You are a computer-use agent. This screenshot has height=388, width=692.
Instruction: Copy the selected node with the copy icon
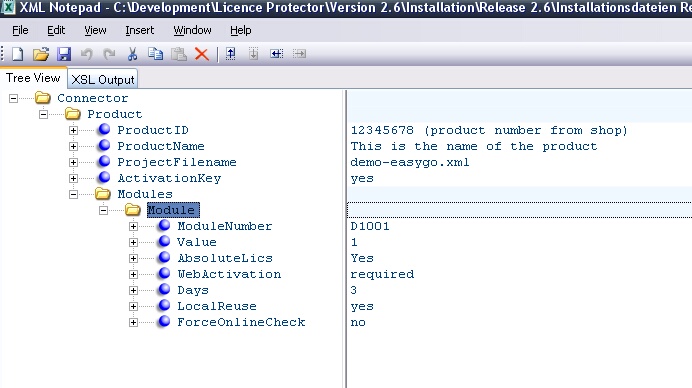tap(155, 54)
